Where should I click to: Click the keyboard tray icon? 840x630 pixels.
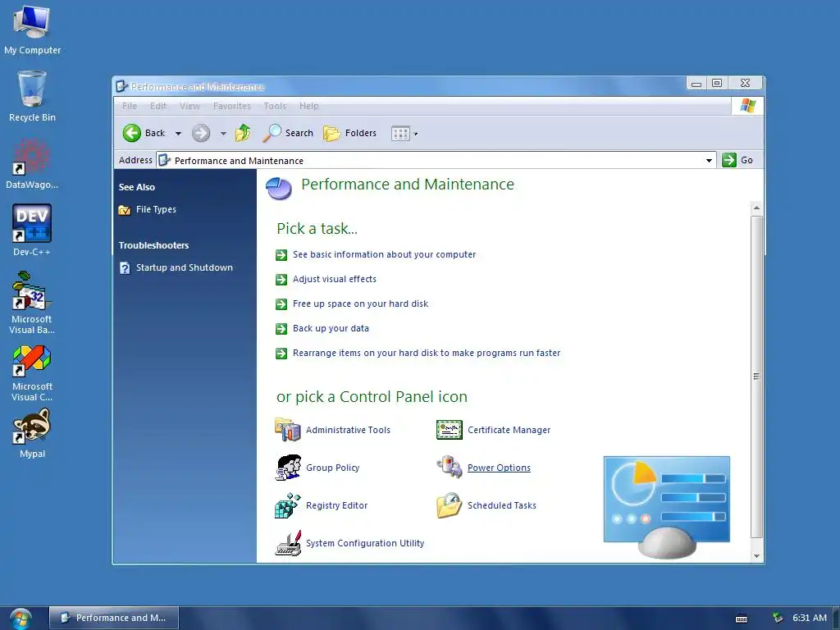point(742,619)
